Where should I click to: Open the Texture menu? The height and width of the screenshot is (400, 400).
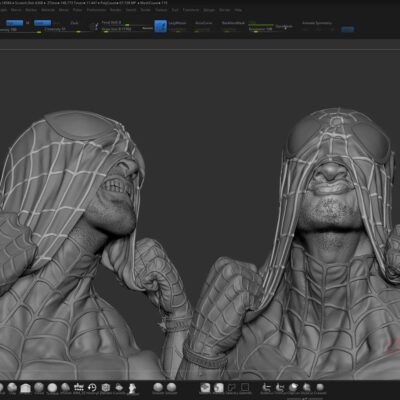pyautogui.click(x=161, y=10)
